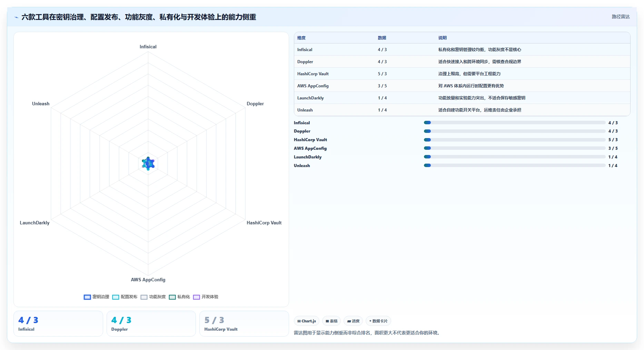This screenshot has height=350, width=644.
Task: Click the Doppler axis label on the radar
Action: click(255, 104)
